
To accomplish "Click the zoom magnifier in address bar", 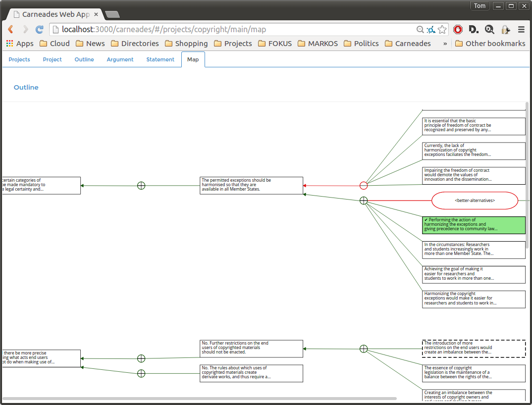I will (x=420, y=30).
